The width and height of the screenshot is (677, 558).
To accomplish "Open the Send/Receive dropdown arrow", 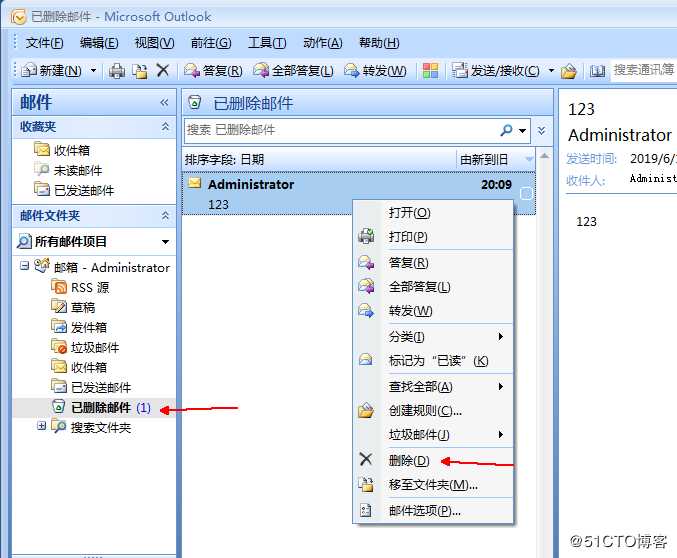I will pos(551,70).
